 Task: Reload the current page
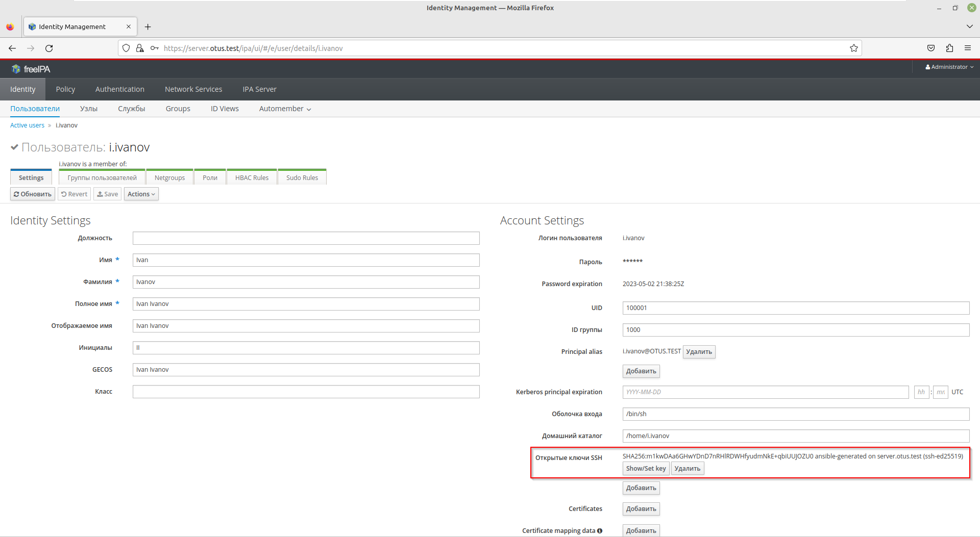pyautogui.click(x=49, y=48)
